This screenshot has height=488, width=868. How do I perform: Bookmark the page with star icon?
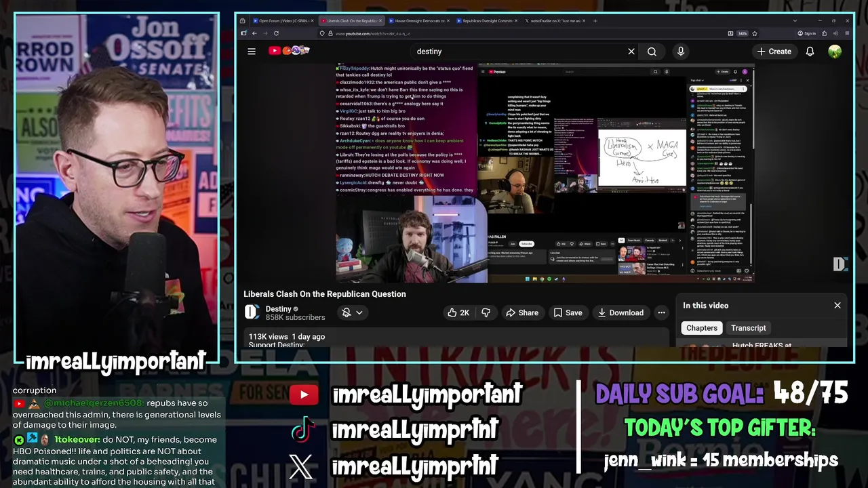point(753,33)
